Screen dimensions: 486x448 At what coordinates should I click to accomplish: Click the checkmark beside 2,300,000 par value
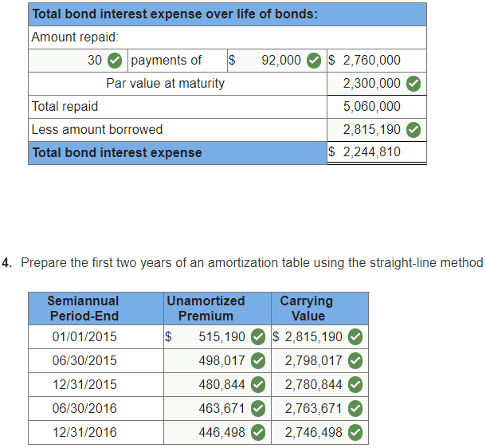tap(413, 83)
